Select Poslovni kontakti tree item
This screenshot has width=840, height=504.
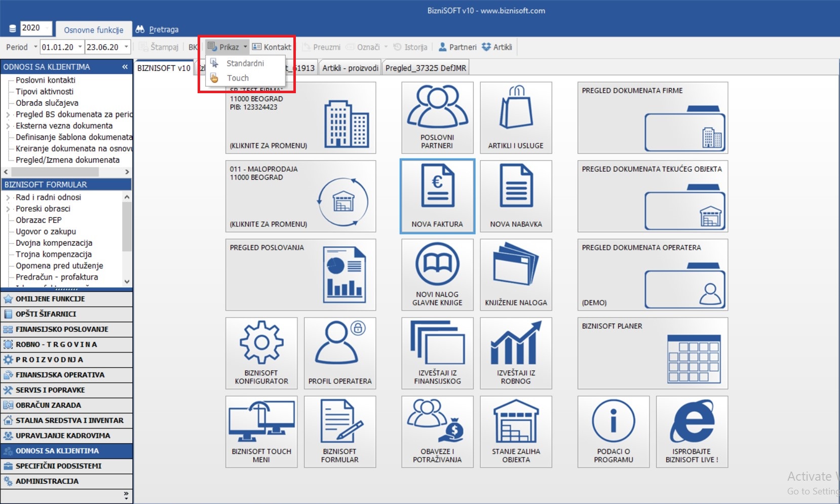point(46,80)
